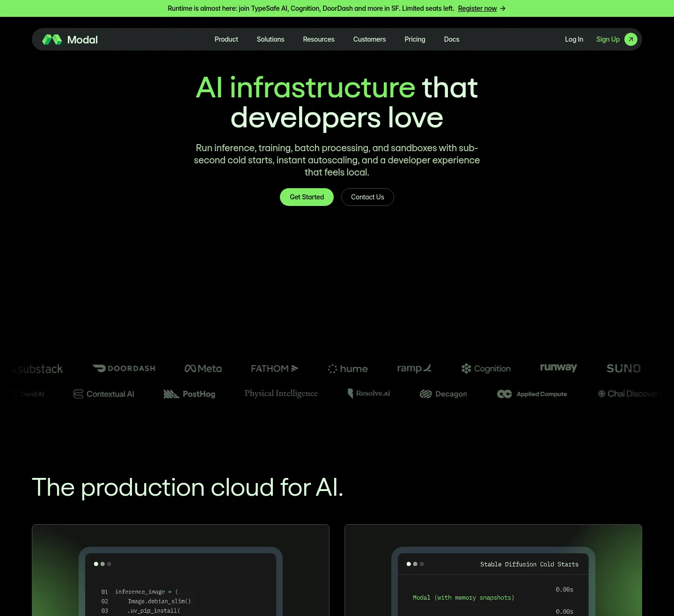Click the 'Stable Diffusion Cold Starts' title
The height and width of the screenshot is (616, 674).
pos(529,565)
